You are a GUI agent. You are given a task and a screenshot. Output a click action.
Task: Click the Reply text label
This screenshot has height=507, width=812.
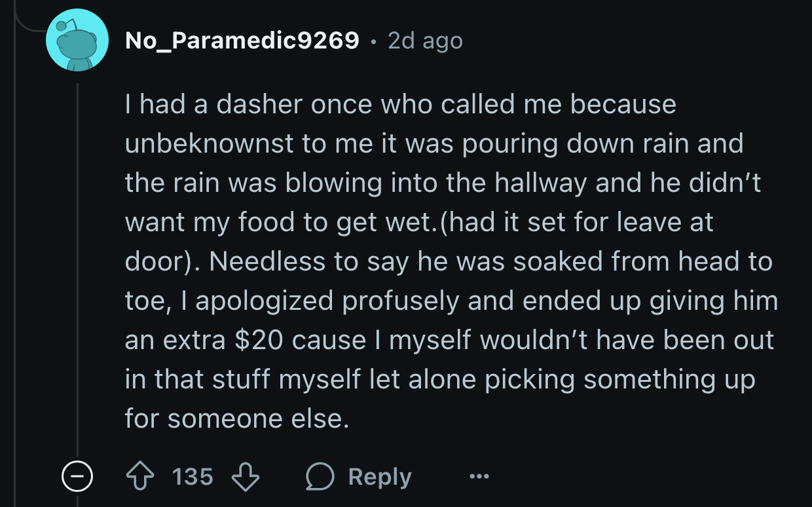click(380, 477)
